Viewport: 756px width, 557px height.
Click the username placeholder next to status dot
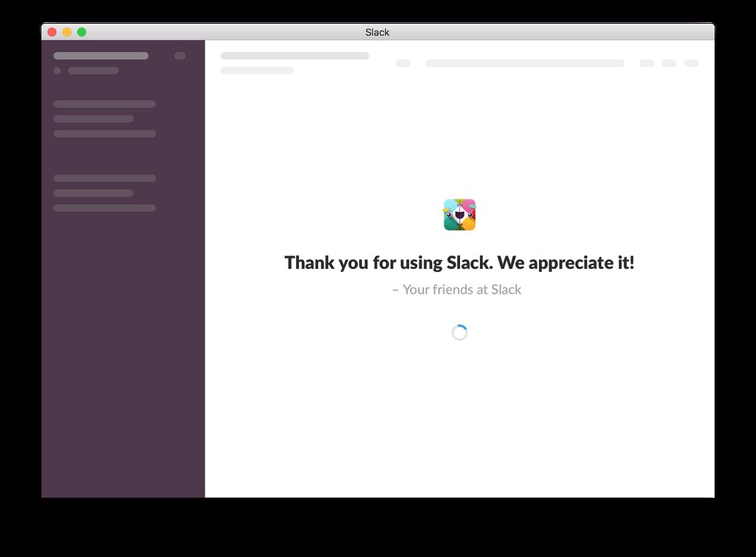point(94,71)
